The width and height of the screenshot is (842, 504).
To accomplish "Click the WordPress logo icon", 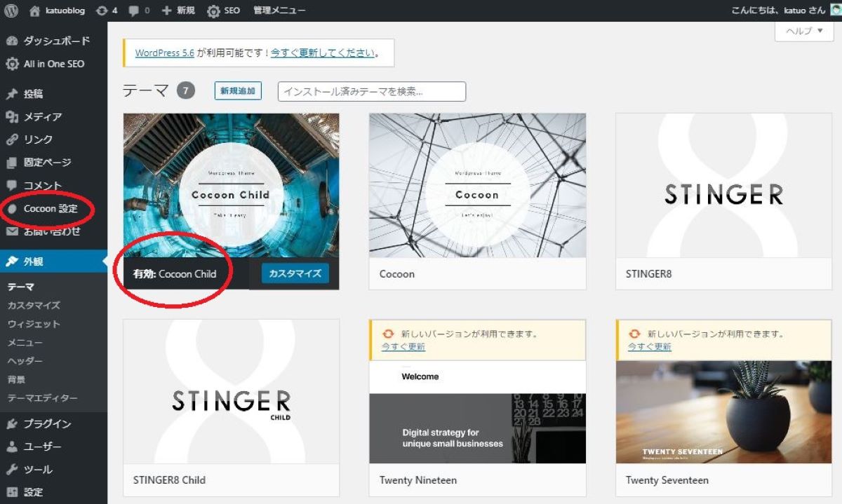I will click(11, 11).
